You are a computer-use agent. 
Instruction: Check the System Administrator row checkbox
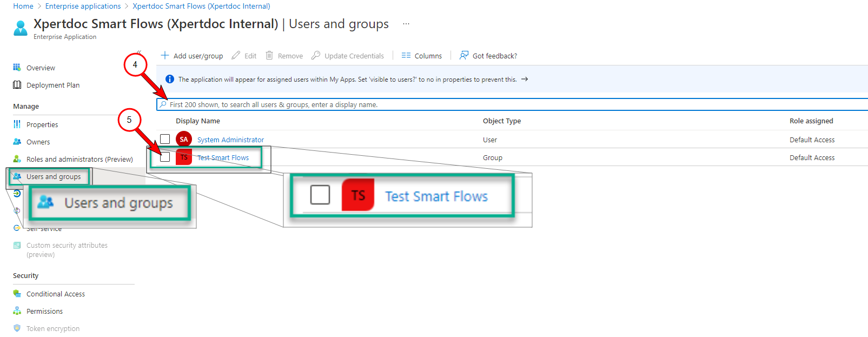165,139
